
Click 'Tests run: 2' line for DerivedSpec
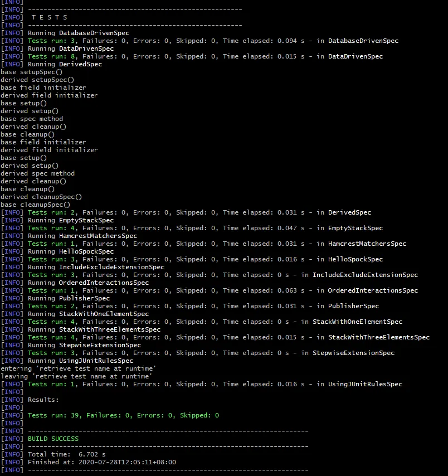pyautogui.click(x=186, y=212)
